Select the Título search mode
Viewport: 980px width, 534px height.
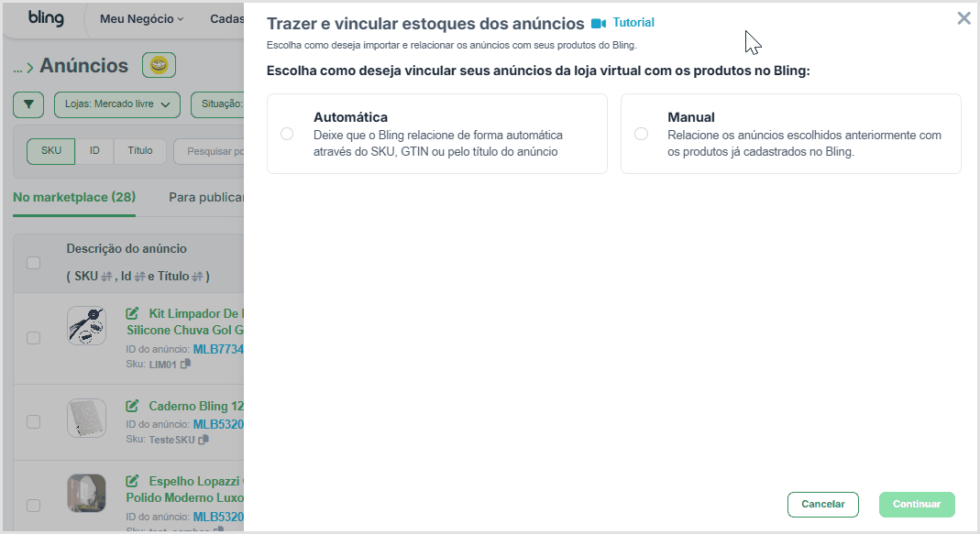140,151
